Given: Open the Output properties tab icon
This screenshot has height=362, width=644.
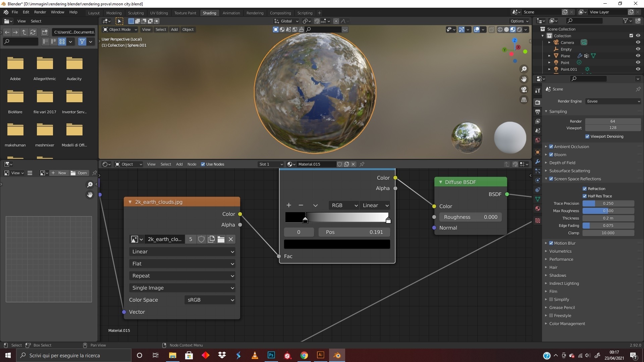Looking at the screenshot, I should pyautogui.click(x=538, y=112).
